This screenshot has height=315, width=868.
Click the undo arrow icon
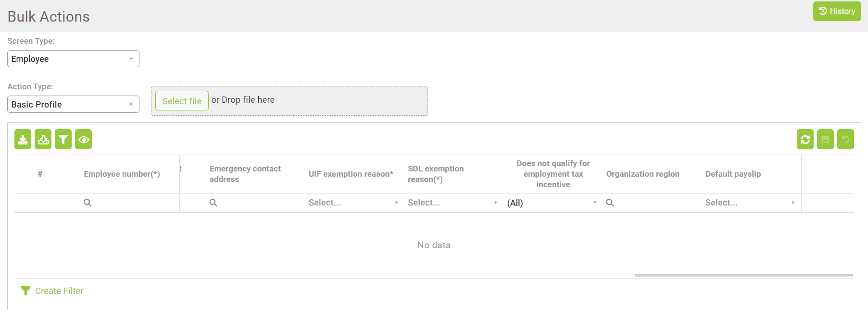tap(845, 140)
